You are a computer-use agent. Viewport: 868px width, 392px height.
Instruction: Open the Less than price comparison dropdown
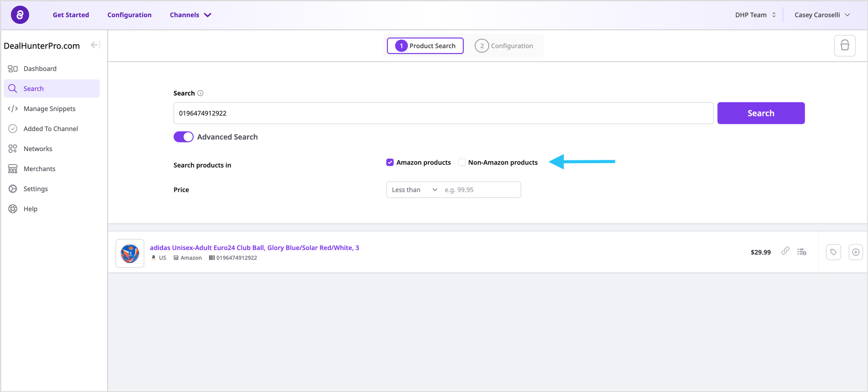pos(414,190)
